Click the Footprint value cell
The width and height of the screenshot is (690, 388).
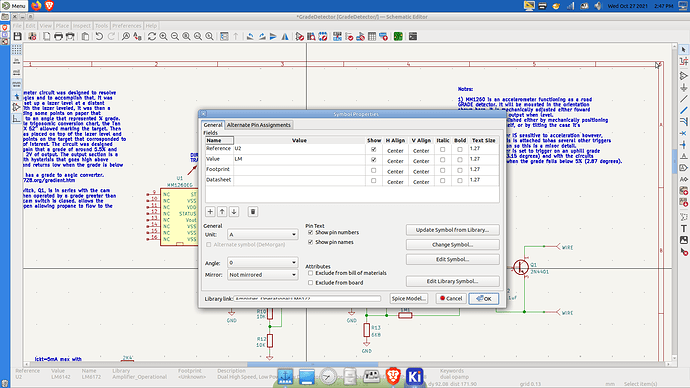click(299, 169)
